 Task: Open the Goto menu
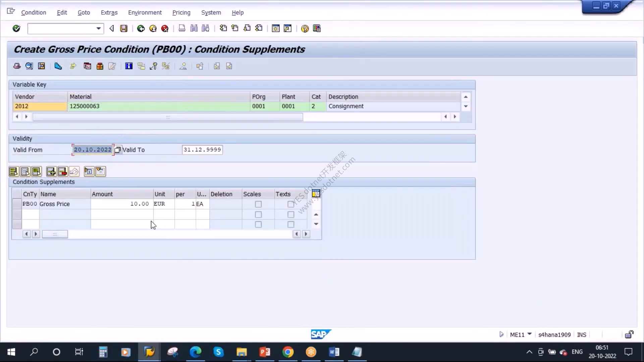point(84,12)
